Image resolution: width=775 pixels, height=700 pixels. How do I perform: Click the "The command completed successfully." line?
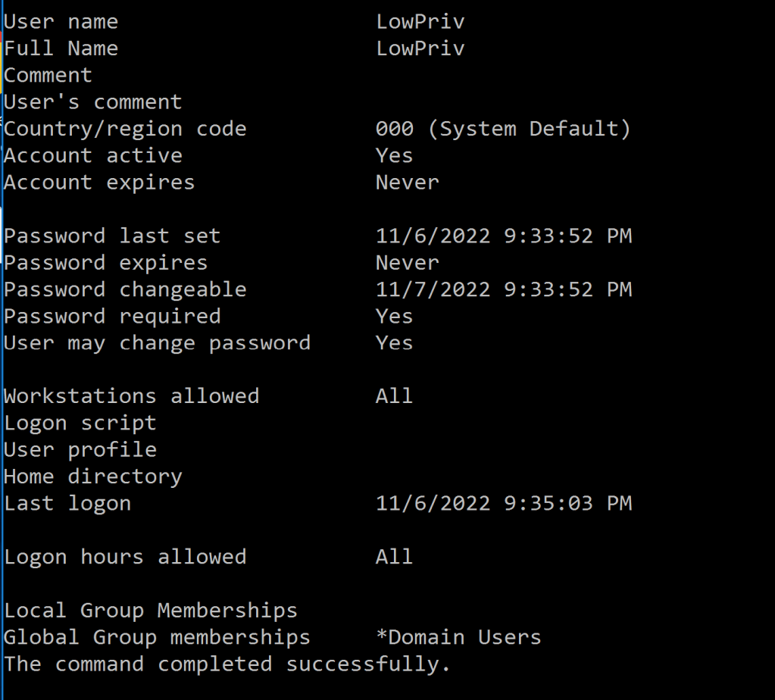click(x=227, y=664)
